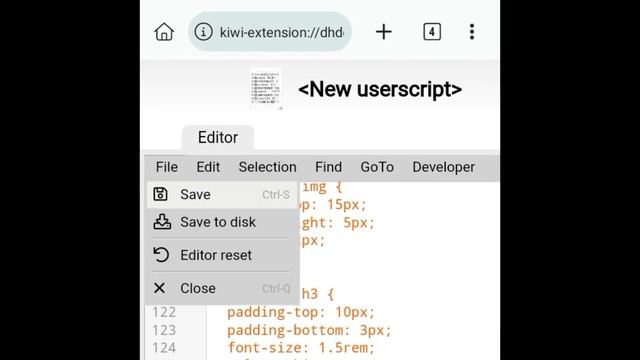Screen dimensions: 640x360
Task: Open the tab switcher showing 4 tabs
Action: pos(432,32)
